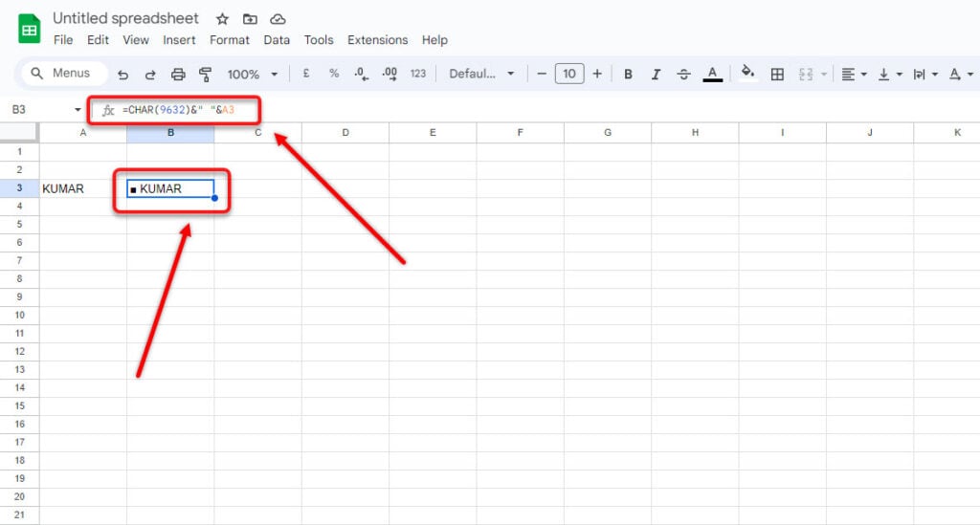Open vertical align dropdown

tap(889, 75)
